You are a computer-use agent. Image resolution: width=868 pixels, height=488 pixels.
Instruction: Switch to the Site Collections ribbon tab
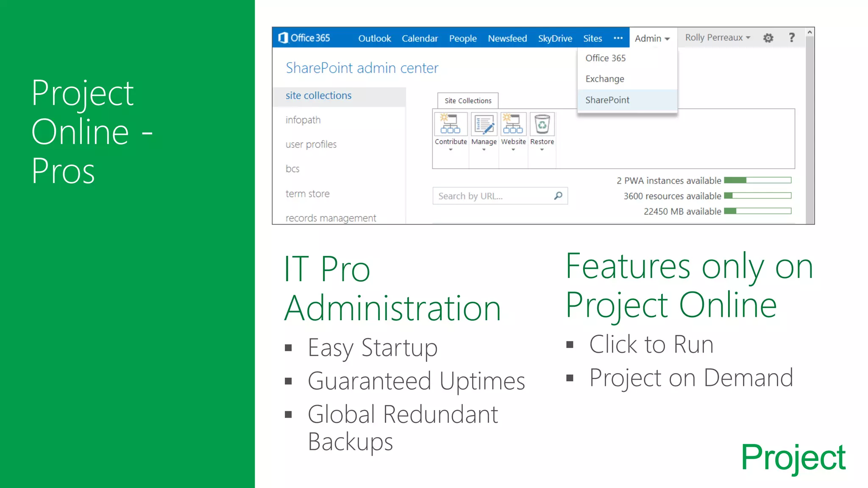click(x=468, y=101)
